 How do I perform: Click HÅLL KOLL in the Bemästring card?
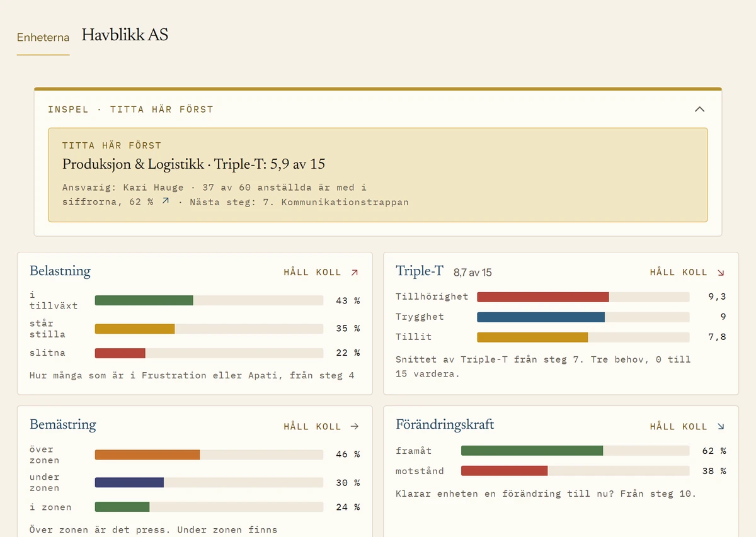point(312,427)
